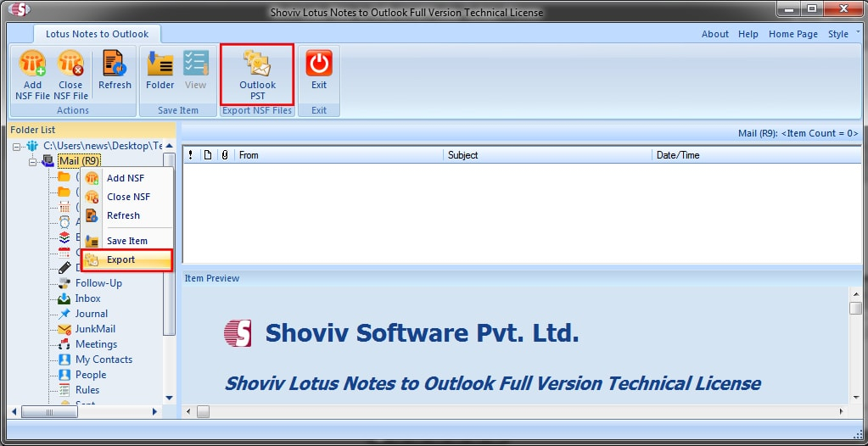Choose Add NSF in the context menu
This screenshot has width=868, height=446.
click(126, 178)
